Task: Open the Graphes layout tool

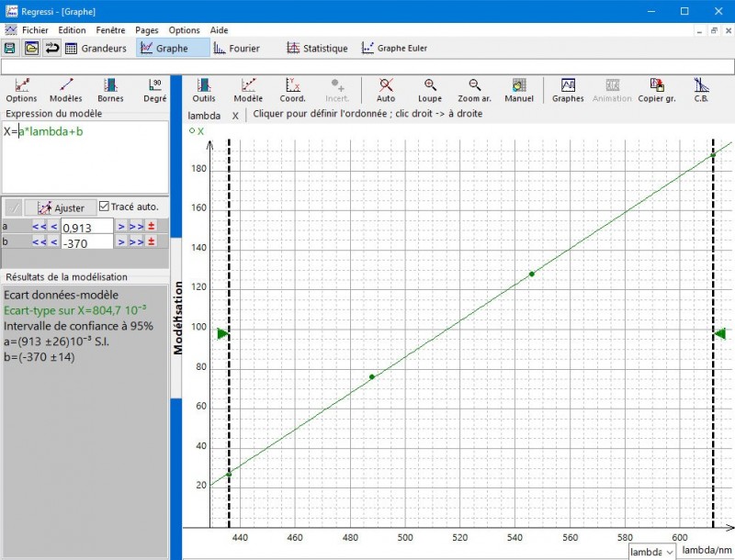Action: (x=568, y=90)
